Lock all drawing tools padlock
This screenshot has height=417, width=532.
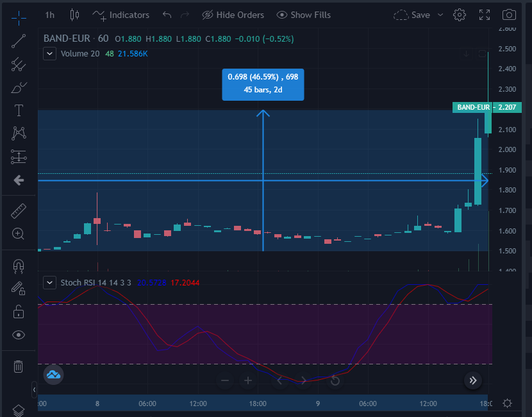pos(19,312)
